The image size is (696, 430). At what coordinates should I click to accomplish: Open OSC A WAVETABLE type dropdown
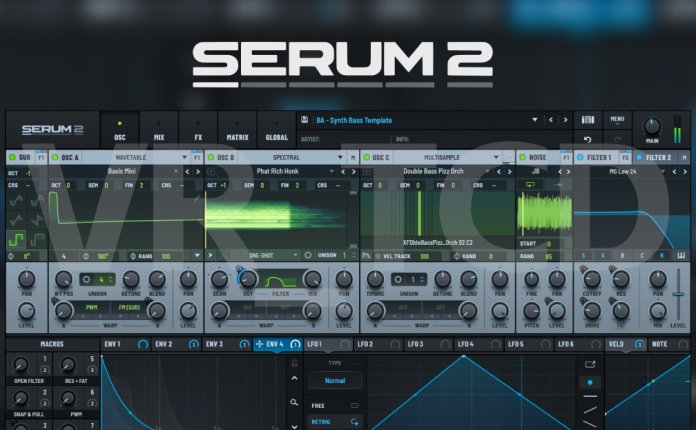[x=184, y=157]
